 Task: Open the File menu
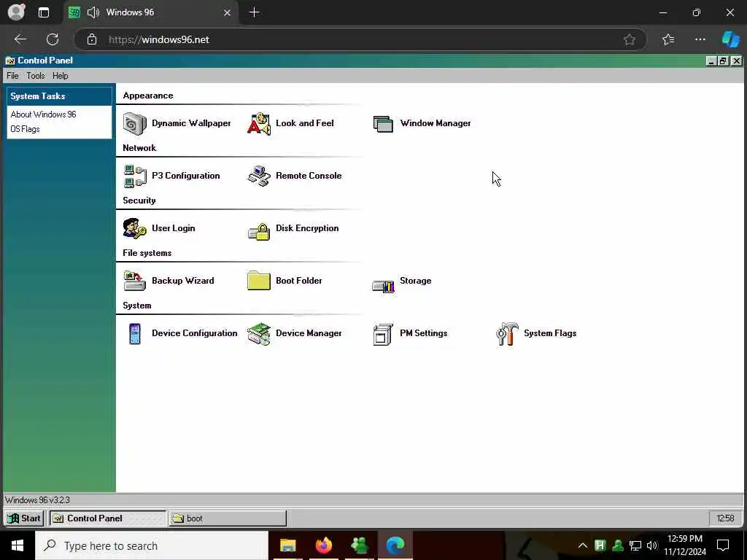pos(12,76)
